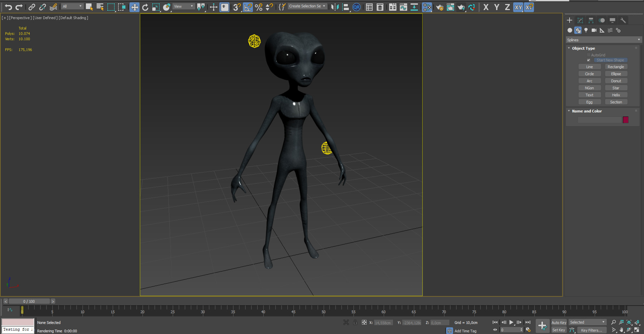Switch to the Cameras creation category

(x=594, y=30)
